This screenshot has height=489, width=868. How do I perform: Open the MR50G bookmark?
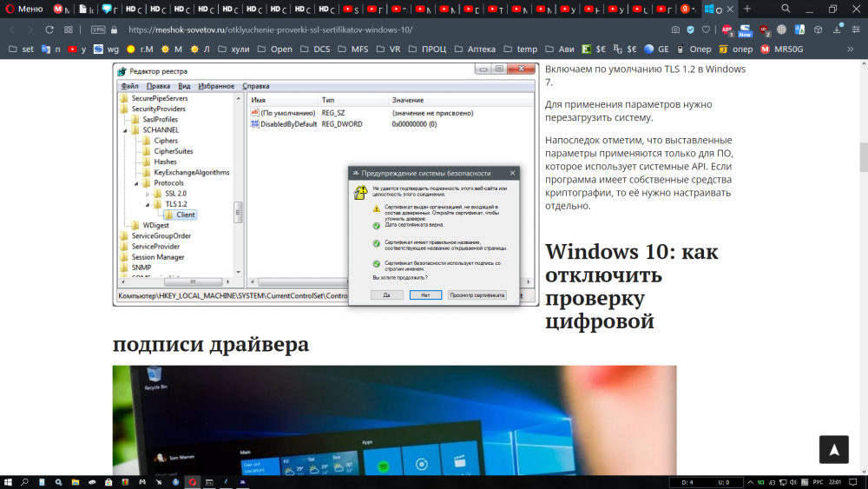pos(782,50)
